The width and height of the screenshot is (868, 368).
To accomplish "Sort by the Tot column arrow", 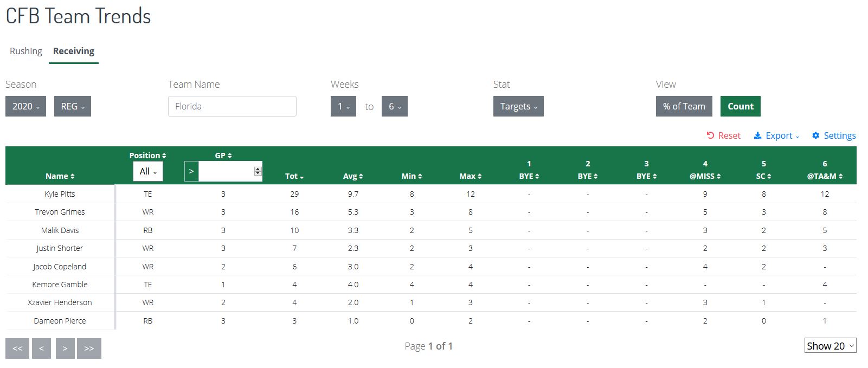I will pyautogui.click(x=294, y=176).
